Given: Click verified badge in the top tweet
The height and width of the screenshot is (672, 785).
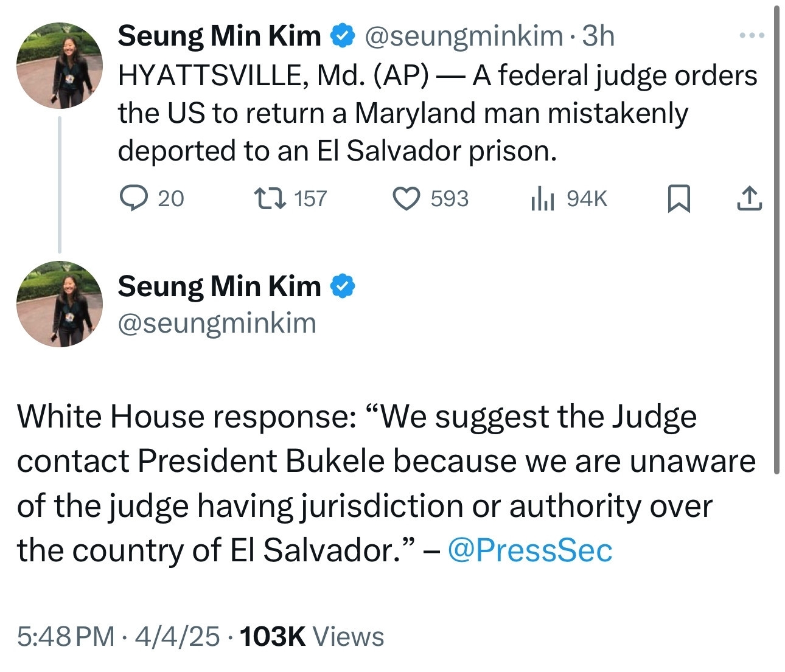Looking at the screenshot, I should (x=343, y=36).
